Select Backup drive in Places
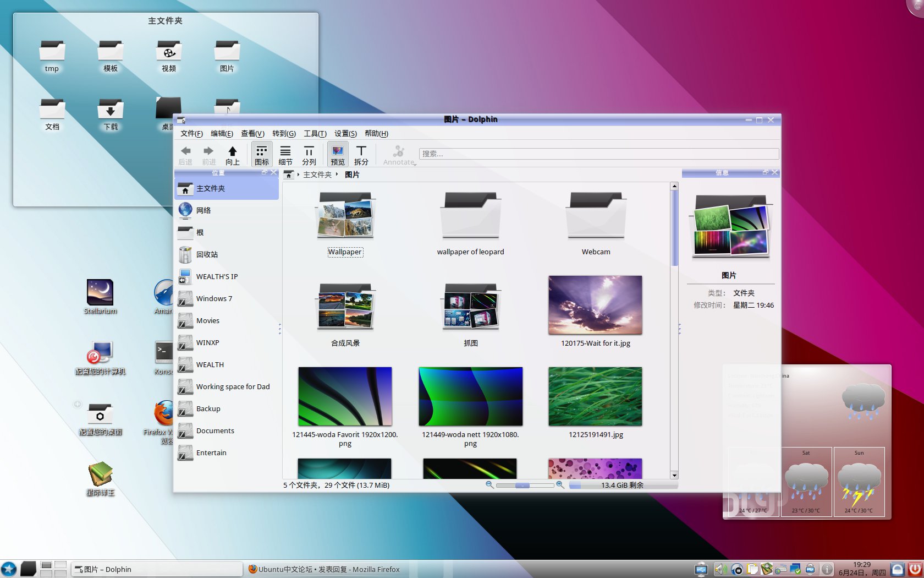Image resolution: width=924 pixels, height=578 pixels. 227,408
